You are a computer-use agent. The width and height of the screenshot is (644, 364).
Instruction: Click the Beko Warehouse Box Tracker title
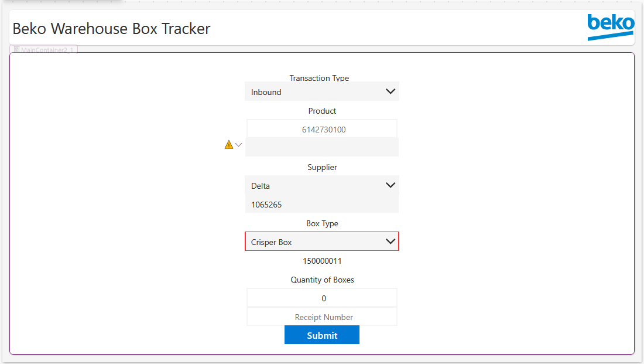click(x=111, y=28)
